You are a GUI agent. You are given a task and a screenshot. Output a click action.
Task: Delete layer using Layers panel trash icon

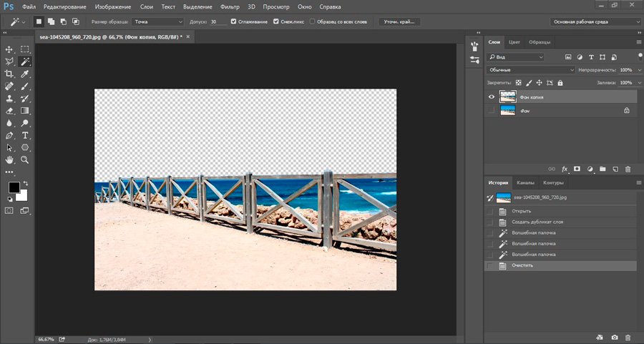pos(628,169)
